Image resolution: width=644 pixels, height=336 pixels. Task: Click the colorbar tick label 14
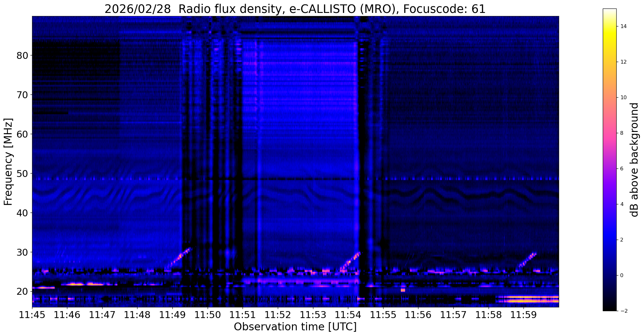coord(623,26)
